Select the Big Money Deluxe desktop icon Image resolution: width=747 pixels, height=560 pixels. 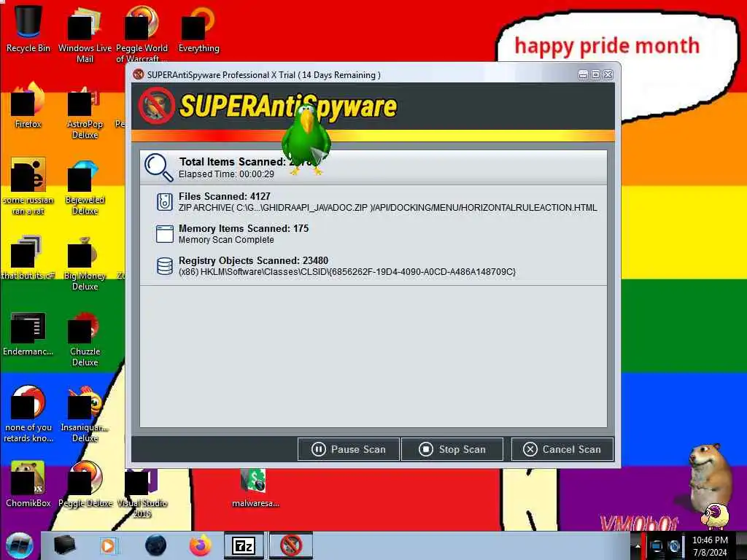[x=85, y=262]
